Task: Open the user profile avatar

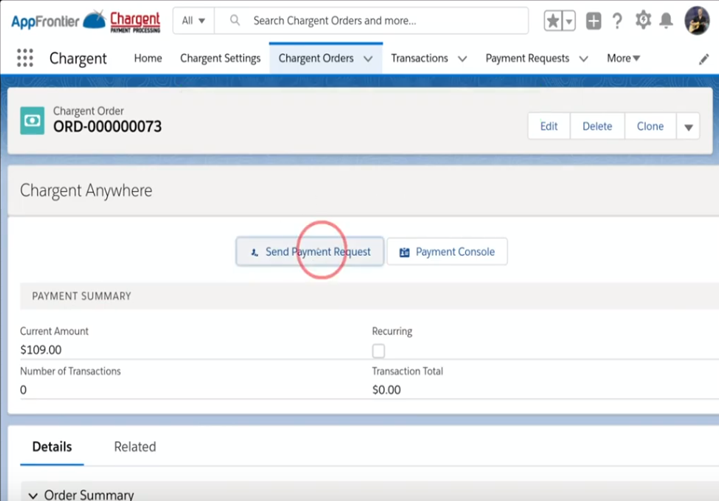Action: tap(697, 21)
